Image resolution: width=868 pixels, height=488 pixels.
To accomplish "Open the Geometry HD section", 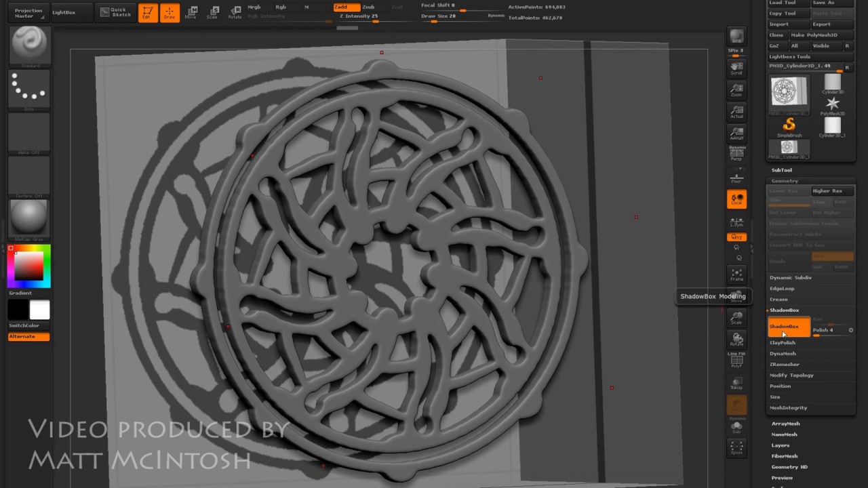I will [x=789, y=467].
